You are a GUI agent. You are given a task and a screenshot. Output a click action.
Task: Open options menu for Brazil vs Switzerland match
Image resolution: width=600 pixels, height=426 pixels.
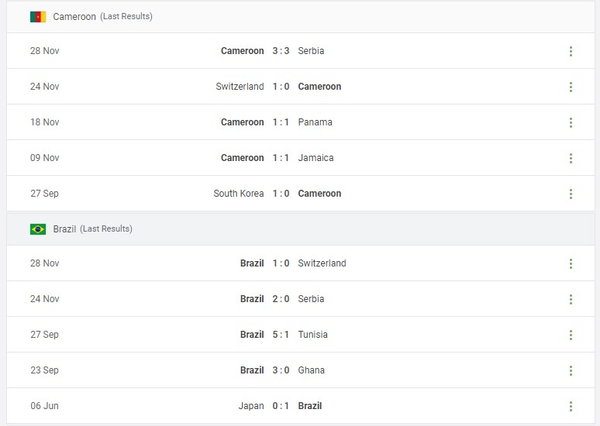pos(571,264)
